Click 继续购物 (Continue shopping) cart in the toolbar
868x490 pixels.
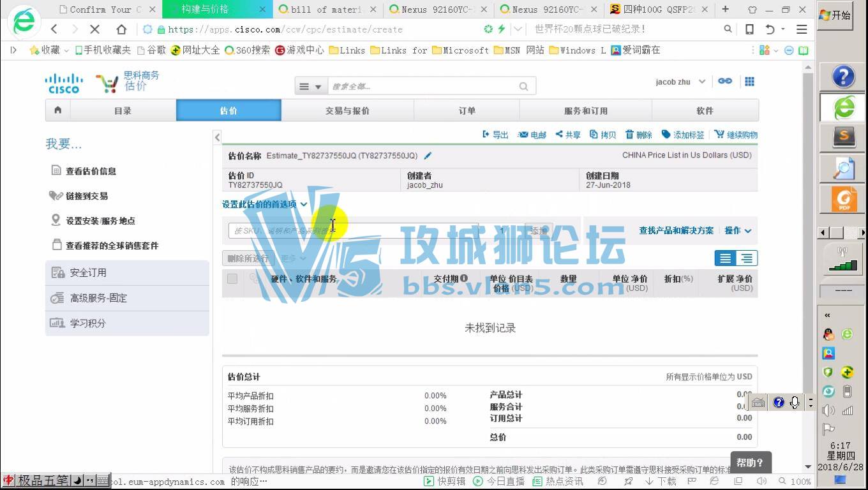coord(736,135)
